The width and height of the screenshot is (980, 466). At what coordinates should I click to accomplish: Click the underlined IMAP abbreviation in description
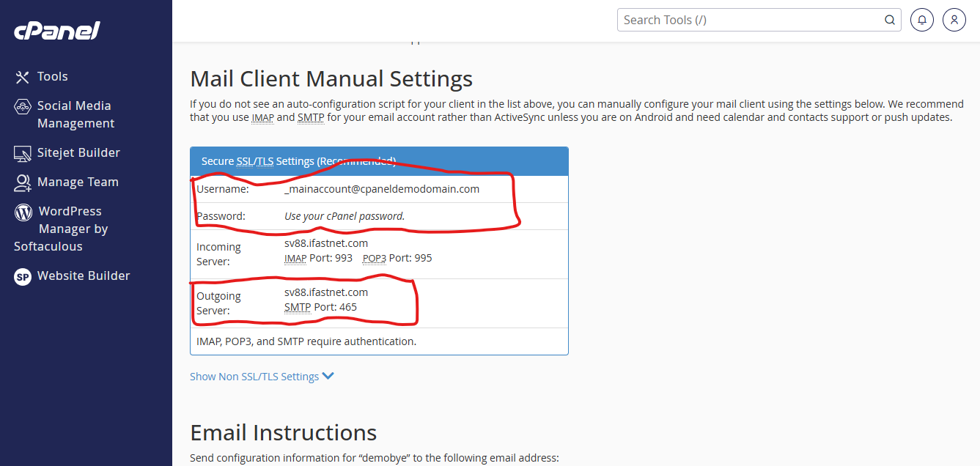pyautogui.click(x=262, y=117)
